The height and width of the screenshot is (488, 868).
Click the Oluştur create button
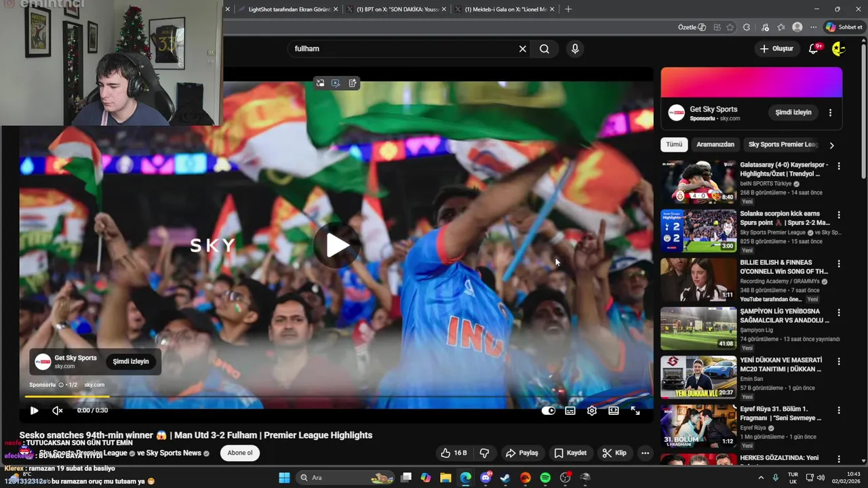(x=776, y=49)
